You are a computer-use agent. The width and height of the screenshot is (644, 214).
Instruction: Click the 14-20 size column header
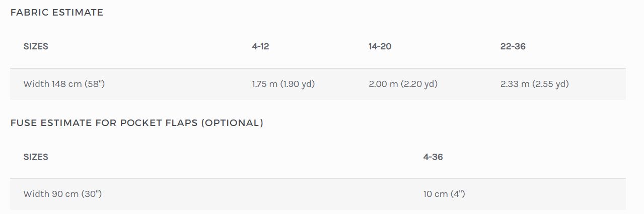pyautogui.click(x=380, y=46)
